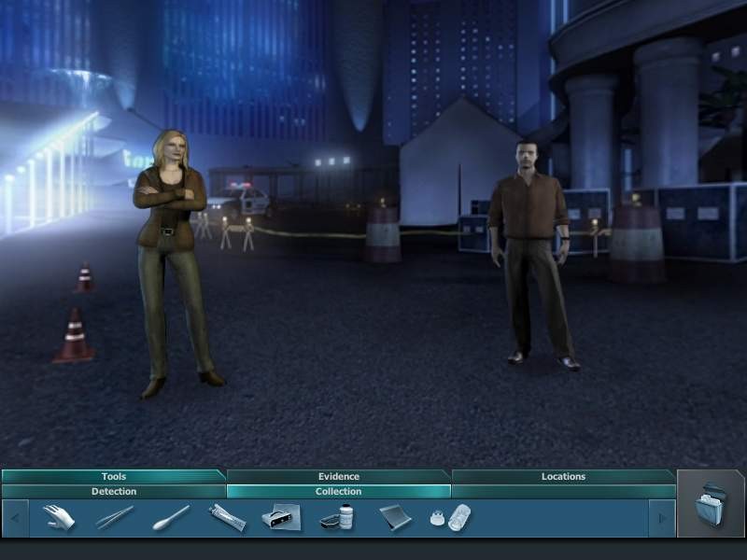Screen dimensions: 747x560
Task: Select the latex gloves tool
Action: [58, 517]
